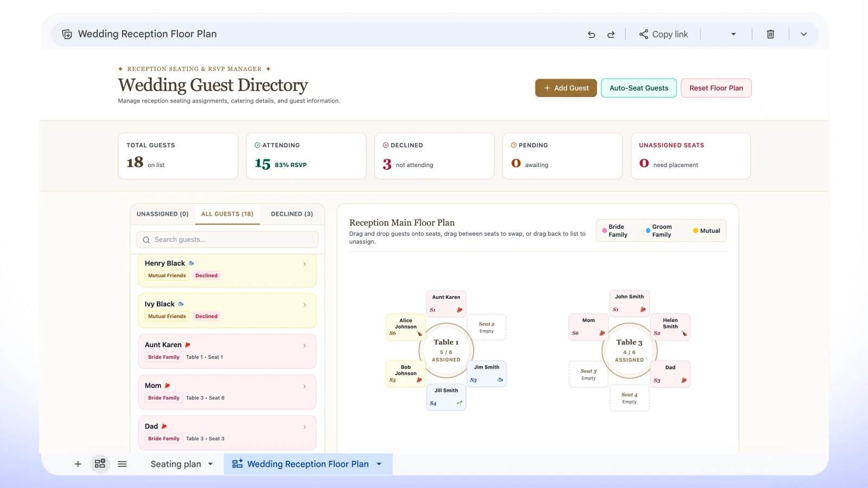The height and width of the screenshot is (488, 868).
Task: Switch to the Declined (3) tab
Action: 292,214
